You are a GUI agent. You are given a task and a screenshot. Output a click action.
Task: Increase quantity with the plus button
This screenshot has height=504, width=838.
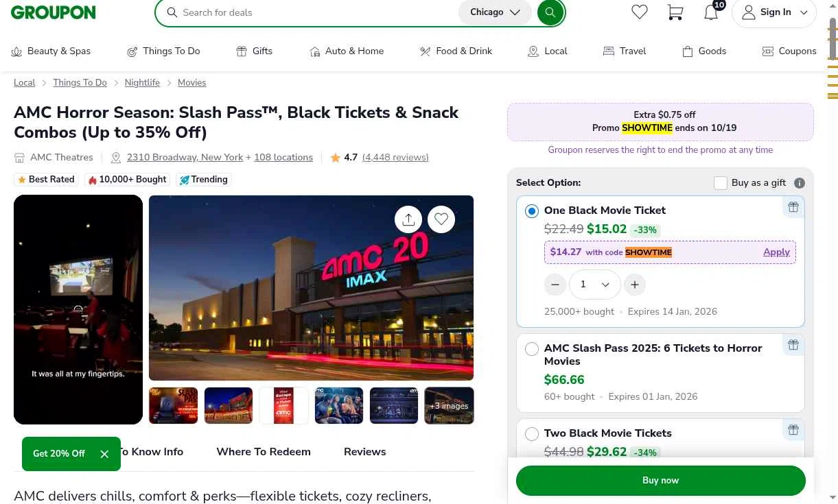click(x=635, y=285)
